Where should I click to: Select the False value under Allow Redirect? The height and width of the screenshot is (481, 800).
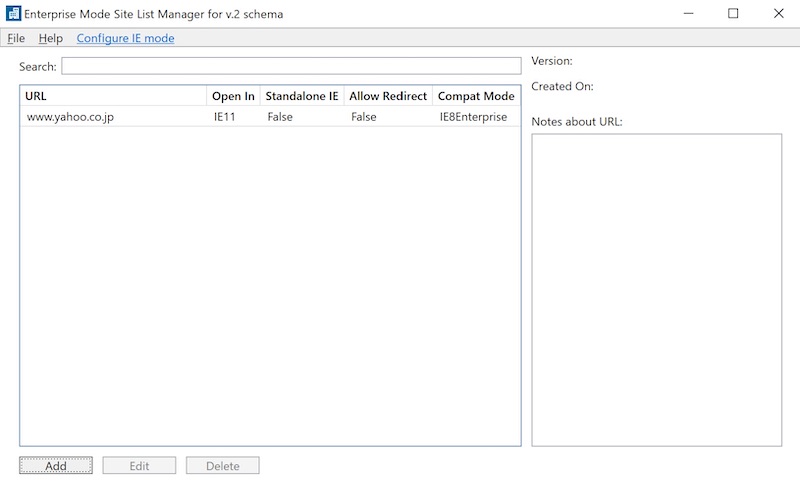(x=364, y=117)
